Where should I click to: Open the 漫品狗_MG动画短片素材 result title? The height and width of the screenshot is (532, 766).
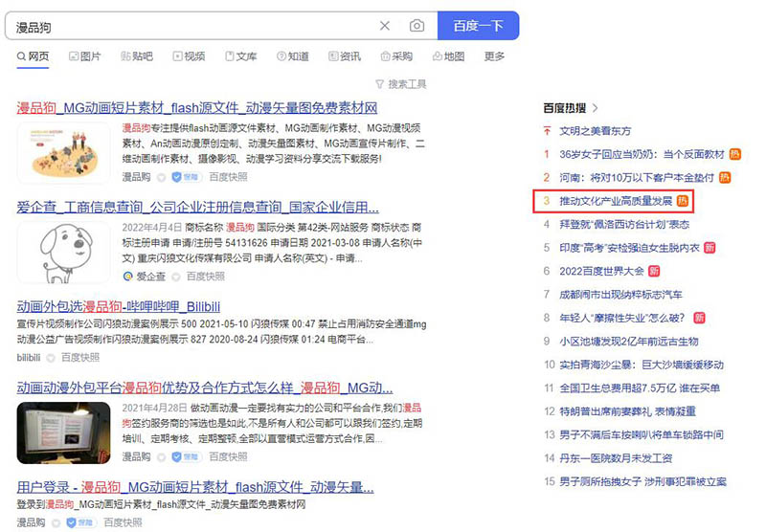pyautogui.click(x=197, y=107)
